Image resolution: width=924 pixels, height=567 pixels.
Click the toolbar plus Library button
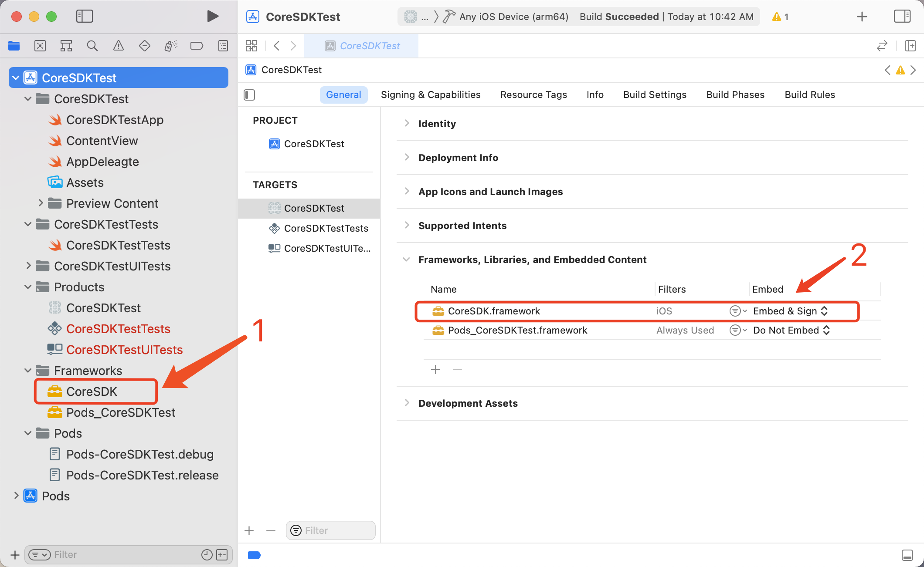click(x=862, y=17)
